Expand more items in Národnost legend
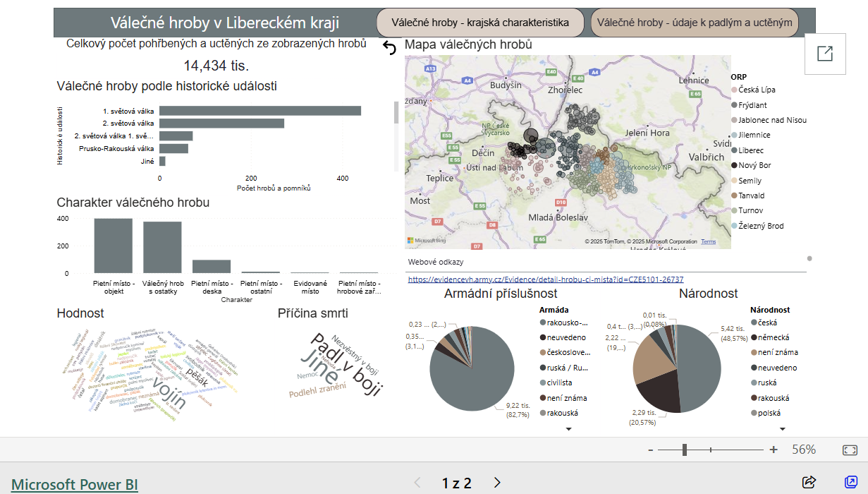The image size is (868, 494). (781, 428)
